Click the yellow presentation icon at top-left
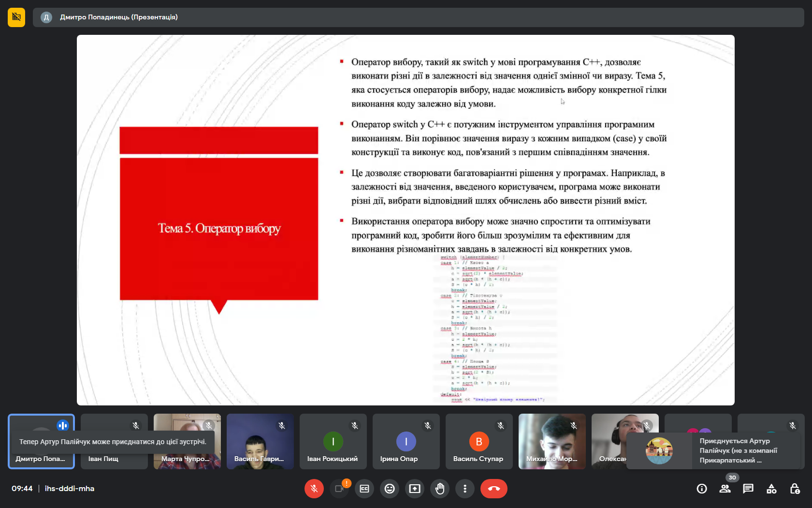The height and width of the screenshot is (508, 812). [16, 17]
